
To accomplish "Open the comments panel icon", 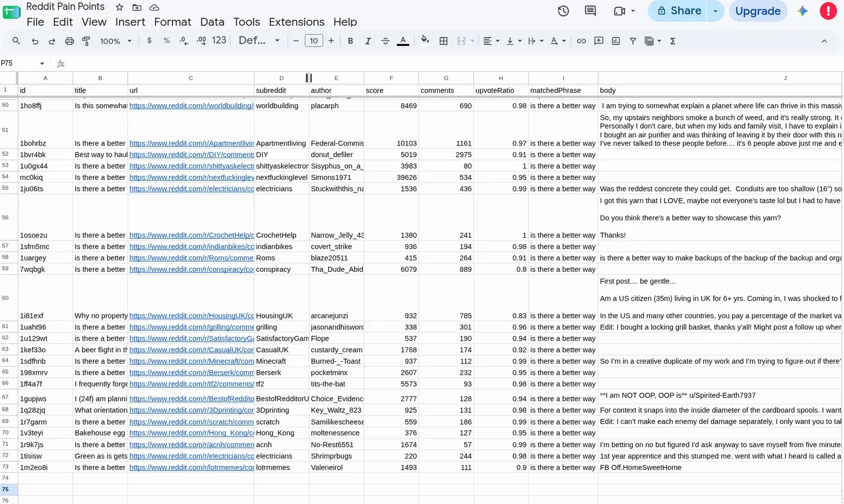I will click(590, 11).
